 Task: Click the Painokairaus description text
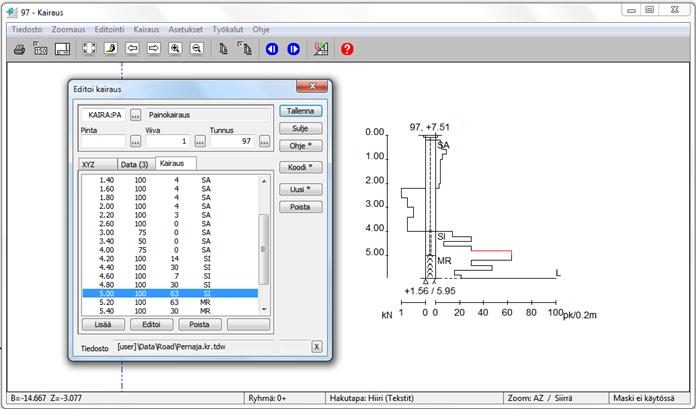click(x=169, y=115)
